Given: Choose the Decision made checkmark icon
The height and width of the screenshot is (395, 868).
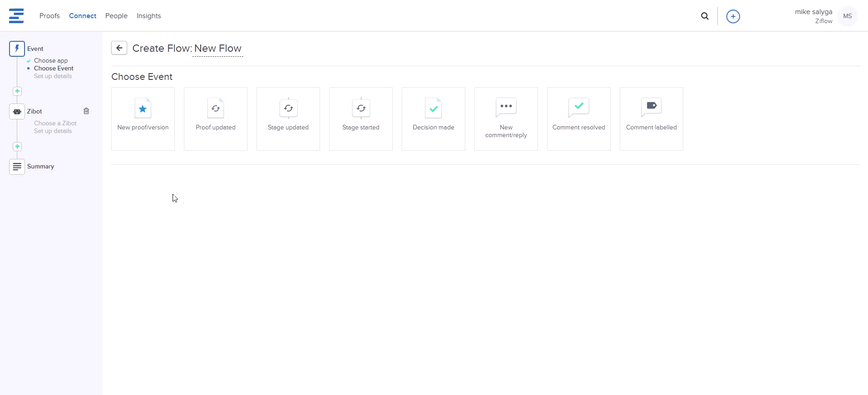Looking at the screenshot, I should click(x=434, y=108).
